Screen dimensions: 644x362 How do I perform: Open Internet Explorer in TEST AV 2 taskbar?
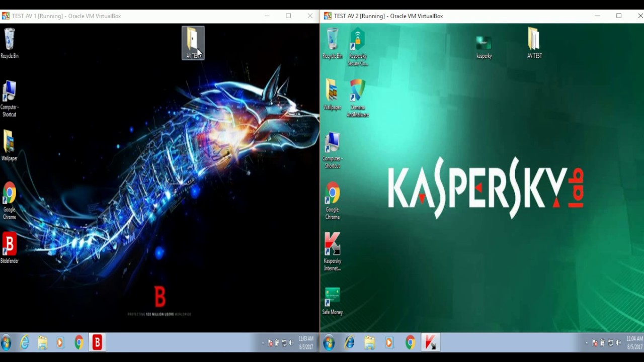click(350, 343)
